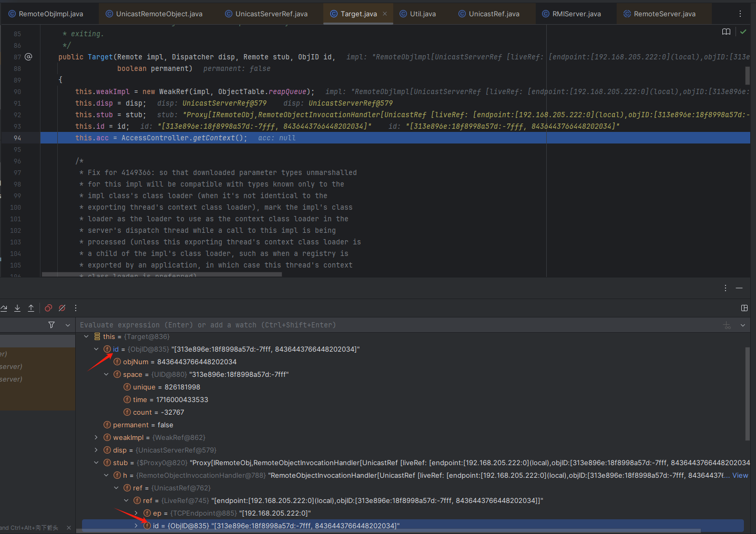Click the variables pane horizontal scrollbar
This screenshot has width=756, height=534.
point(389,531)
